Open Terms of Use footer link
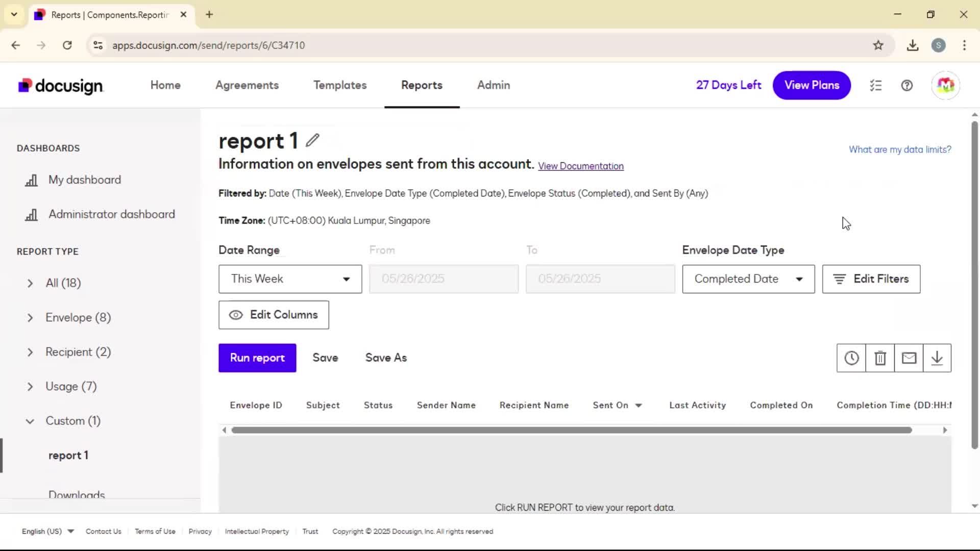The height and width of the screenshot is (551, 980). click(x=155, y=531)
